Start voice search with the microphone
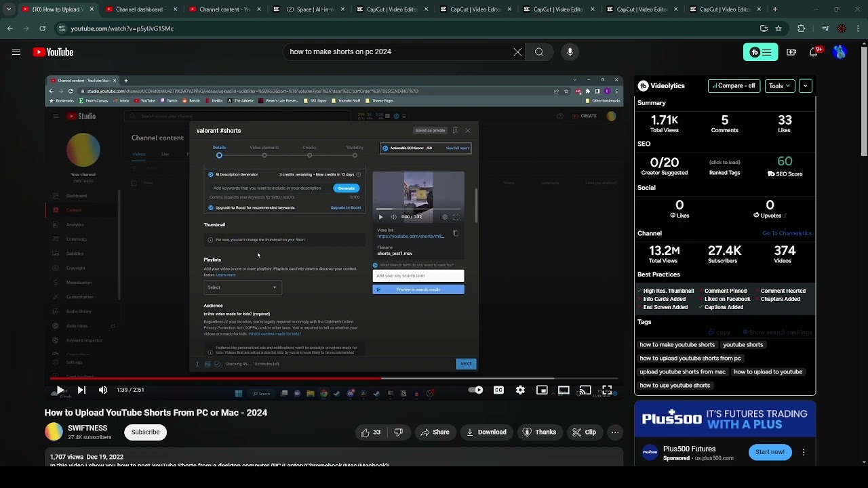 [x=570, y=52]
